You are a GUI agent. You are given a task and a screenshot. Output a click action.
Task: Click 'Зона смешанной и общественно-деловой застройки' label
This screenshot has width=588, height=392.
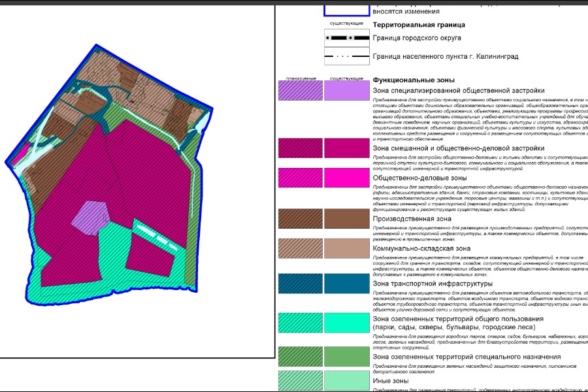tap(455, 148)
